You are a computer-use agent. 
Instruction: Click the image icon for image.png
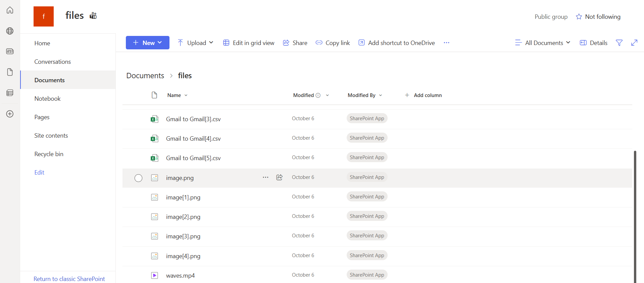pyautogui.click(x=154, y=178)
